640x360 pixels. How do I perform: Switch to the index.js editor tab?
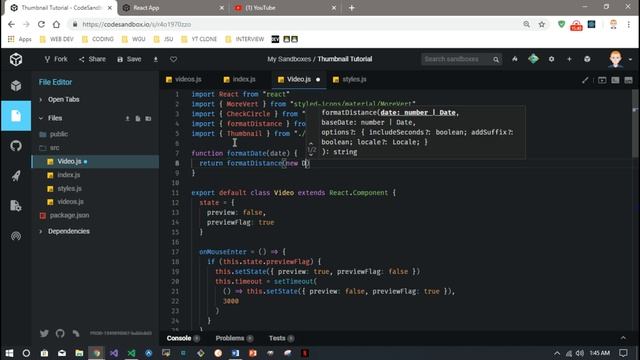(240, 80)
